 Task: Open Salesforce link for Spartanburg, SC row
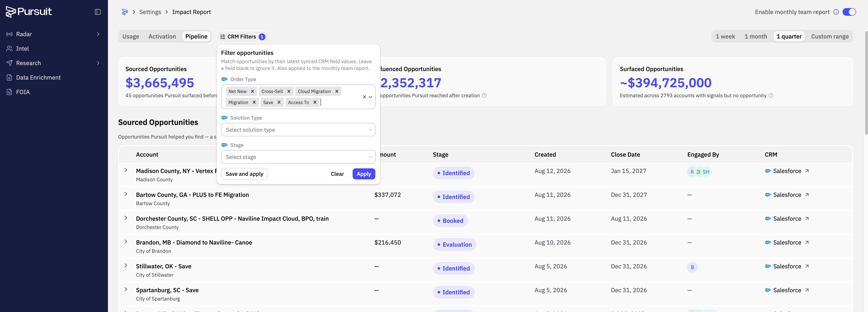pos(787,290)
